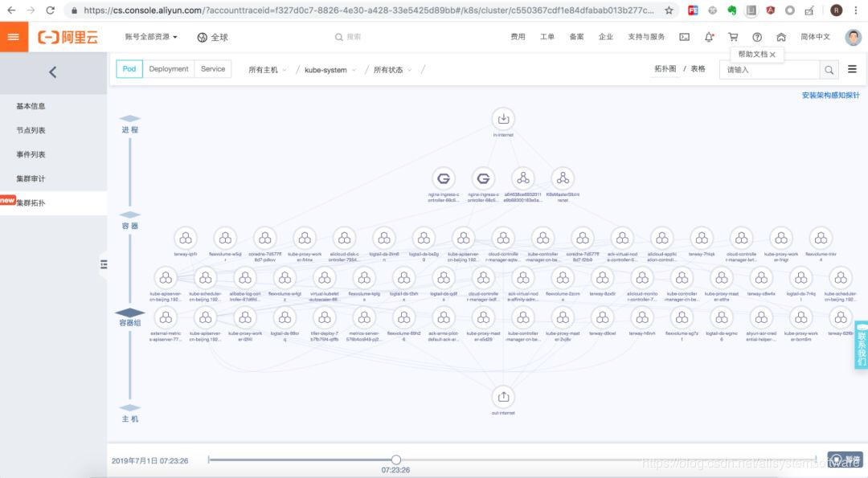Close the 帮助文档 tooltip
Image resolution: width=868 pixels, height=478 pixels.
[x=772, y=54]
